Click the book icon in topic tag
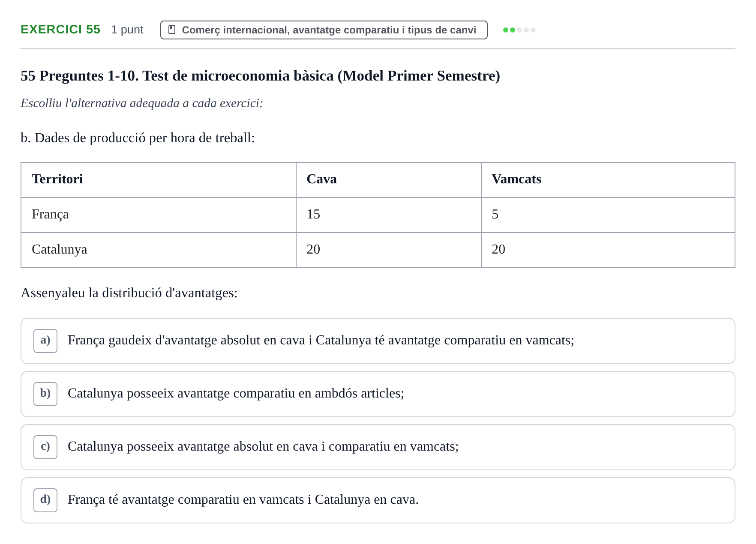756x544 pixels. 172,30
